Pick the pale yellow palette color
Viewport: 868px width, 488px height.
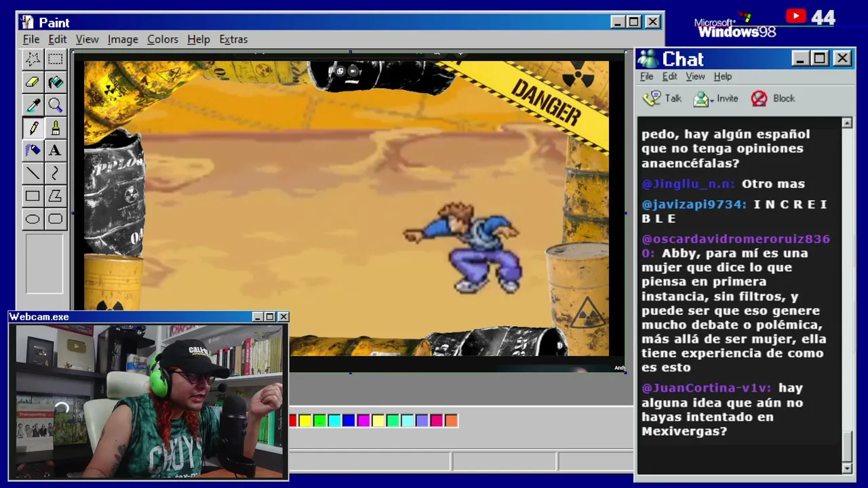point(378,421)
